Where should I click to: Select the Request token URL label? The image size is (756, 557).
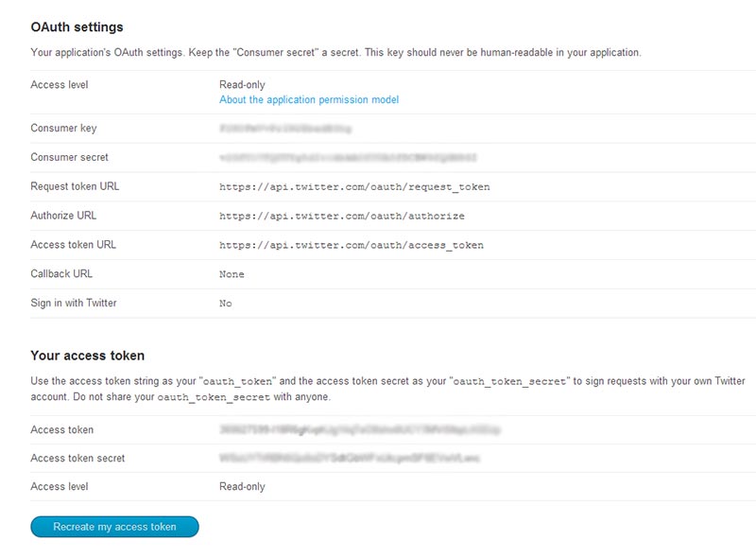[x=75, y=186]
